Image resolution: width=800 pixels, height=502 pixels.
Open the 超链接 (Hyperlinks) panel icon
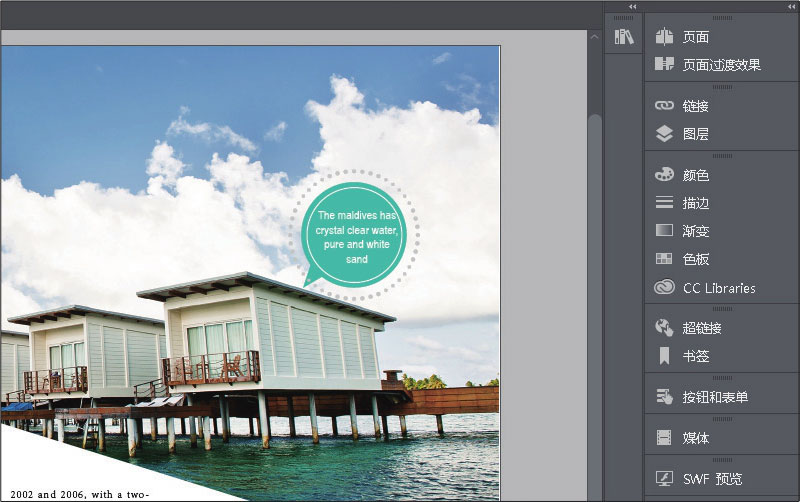point(664,328)
